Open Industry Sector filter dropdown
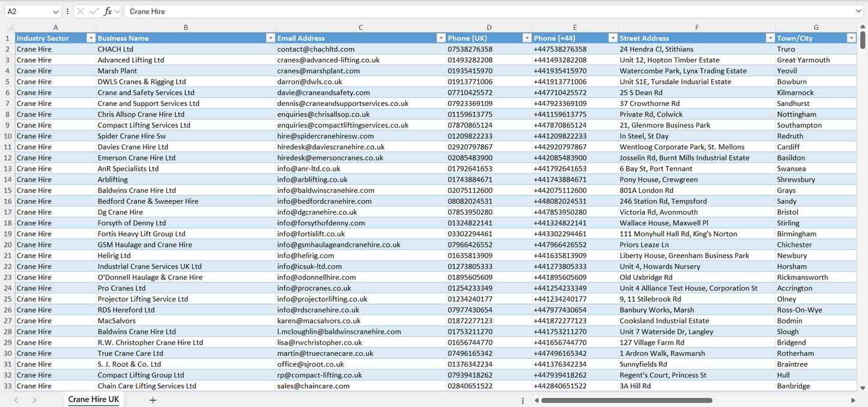This screenshot has width=868, height=407. tap(91, 38)
